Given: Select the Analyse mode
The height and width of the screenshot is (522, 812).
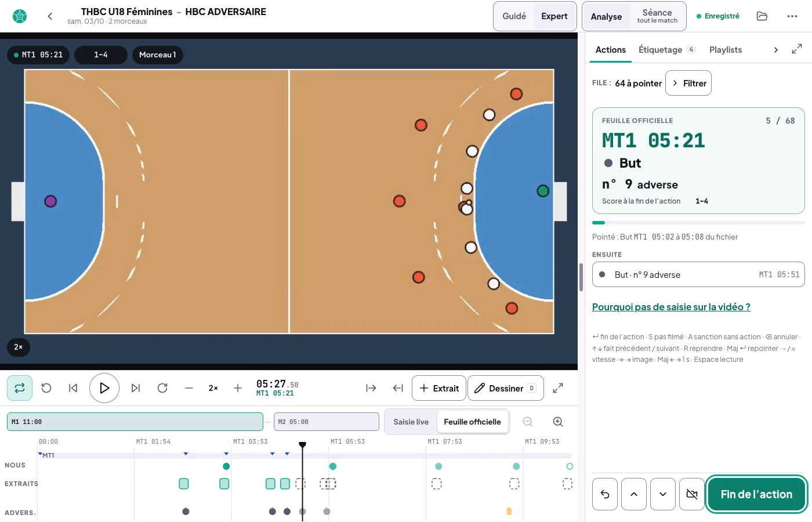Looking at the screenshot, I should pos(606,16).
